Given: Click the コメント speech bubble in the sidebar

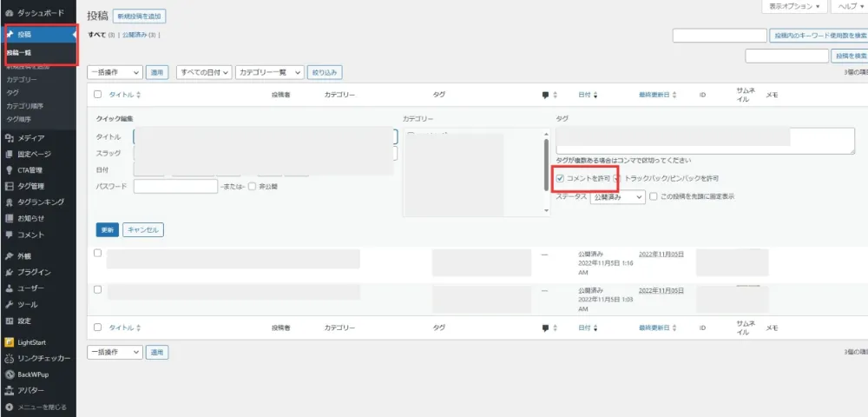Looking at the screenshot, I should point(9,235).
